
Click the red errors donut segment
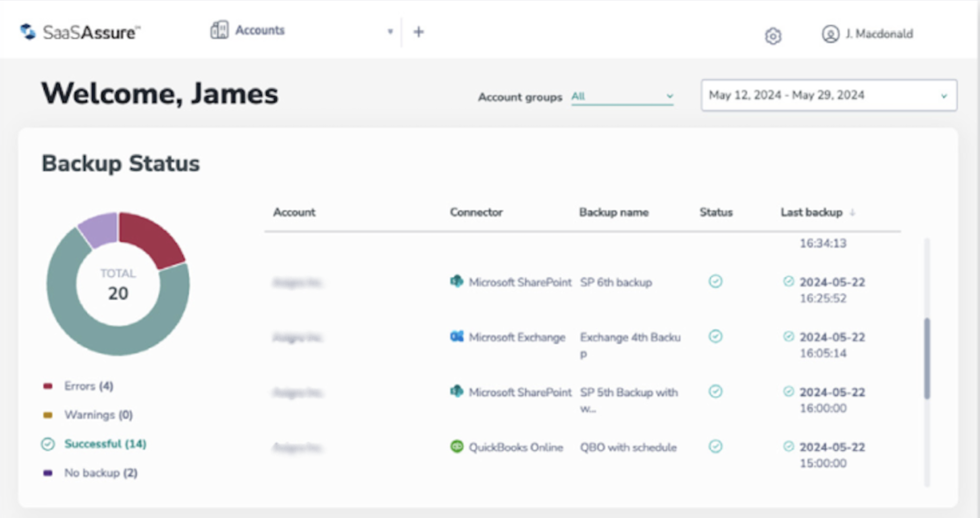click(152, 240)
